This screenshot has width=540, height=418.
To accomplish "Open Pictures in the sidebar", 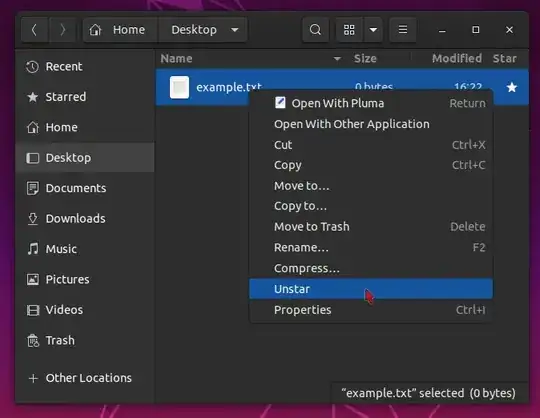I will click(85, 279).
